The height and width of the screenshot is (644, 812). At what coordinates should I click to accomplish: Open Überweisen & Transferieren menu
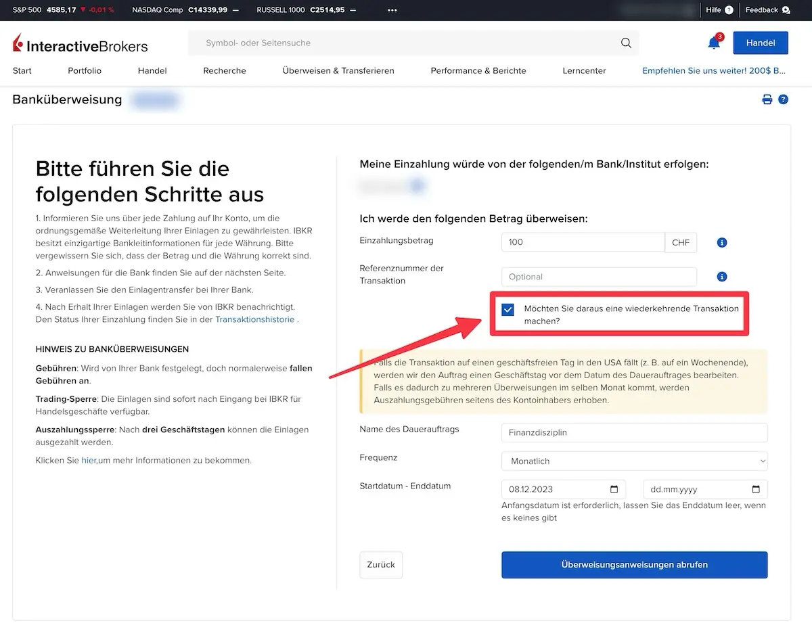pyautogui.click(x=338, y=70)
